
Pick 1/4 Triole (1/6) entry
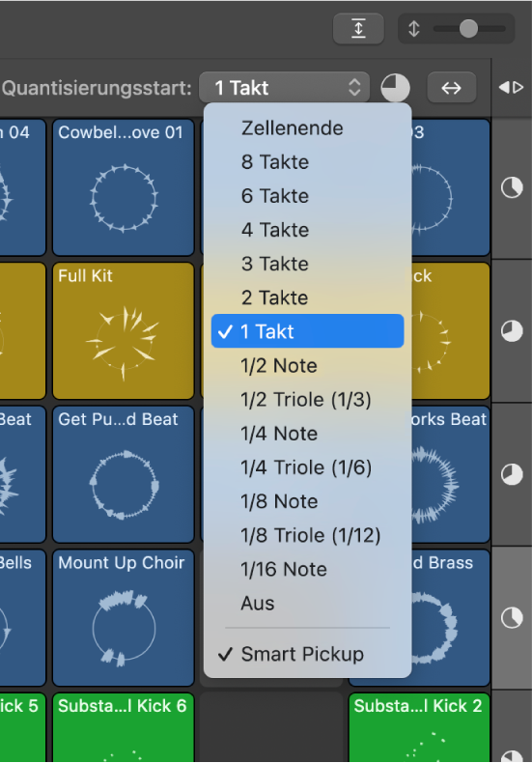pyautogui.click(x=307, y=467)
